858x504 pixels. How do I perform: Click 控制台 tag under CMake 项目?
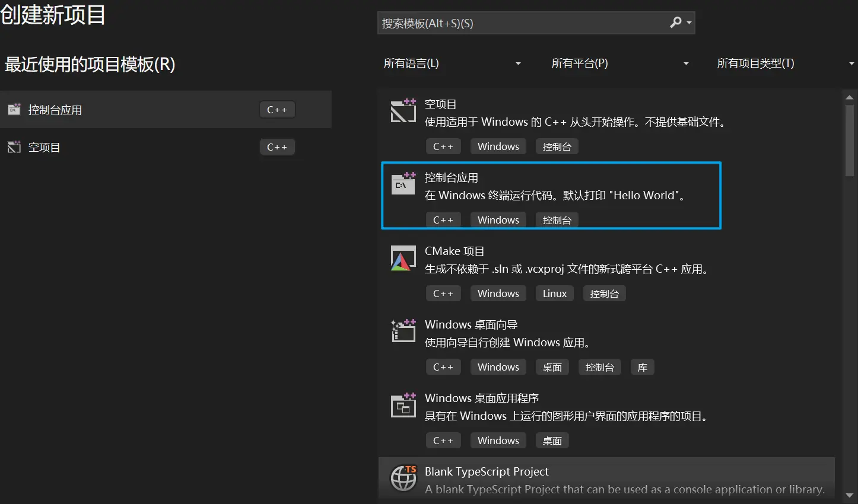[605, 294]
